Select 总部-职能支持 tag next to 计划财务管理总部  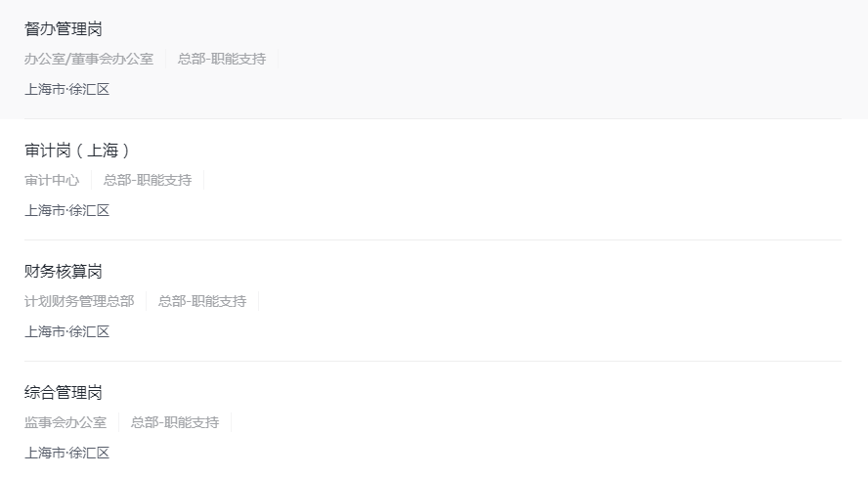202,301
